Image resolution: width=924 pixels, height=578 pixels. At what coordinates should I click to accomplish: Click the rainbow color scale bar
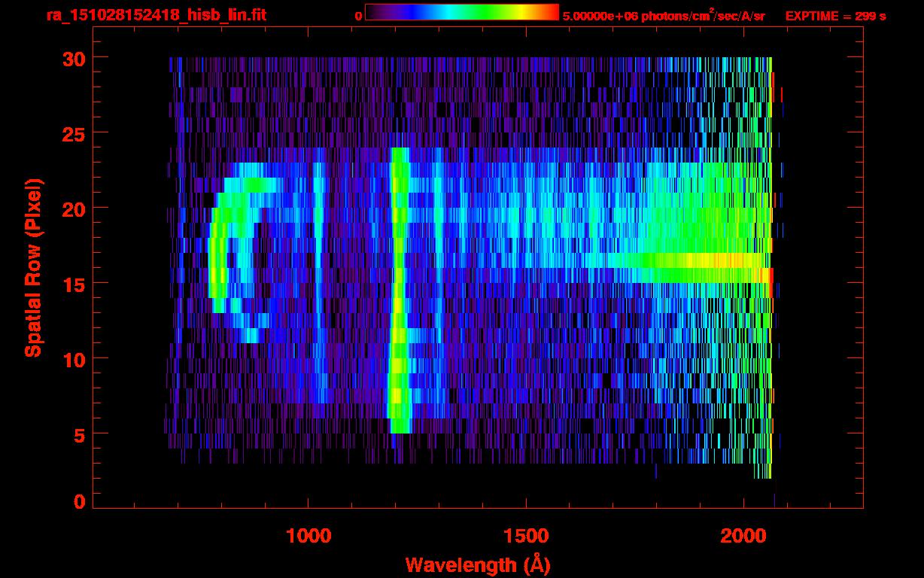tap(462, 12)
